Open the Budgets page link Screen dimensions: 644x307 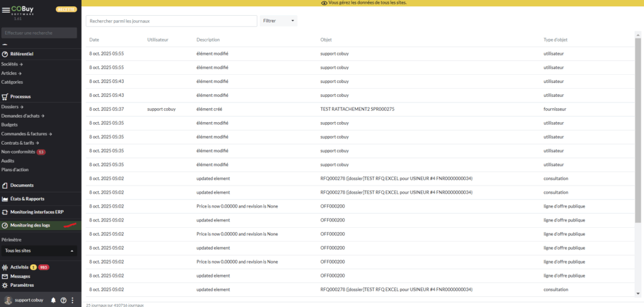9,125
